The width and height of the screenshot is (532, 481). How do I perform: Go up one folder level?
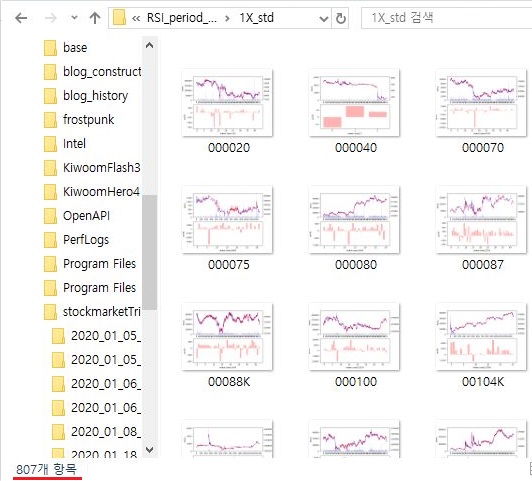coord(95,18)
